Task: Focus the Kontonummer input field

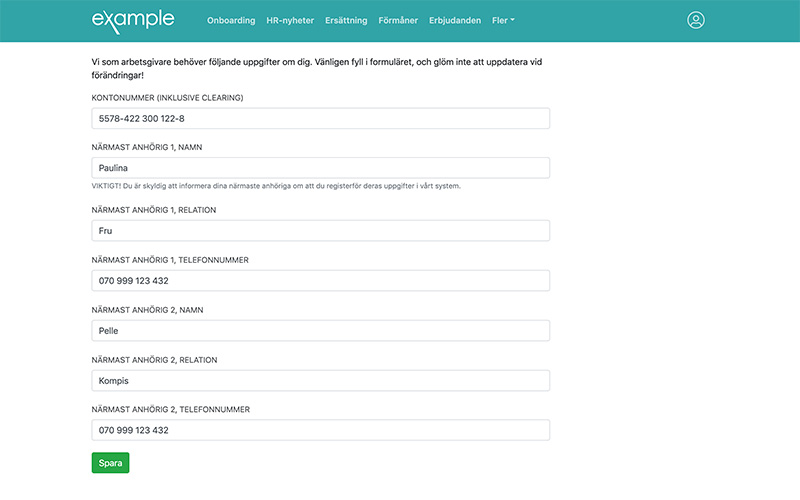Action: click(x=320, y=118)
